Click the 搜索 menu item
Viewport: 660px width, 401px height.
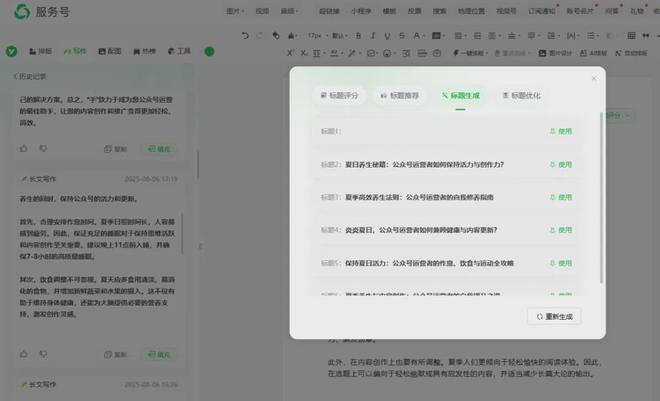(439, 11)
